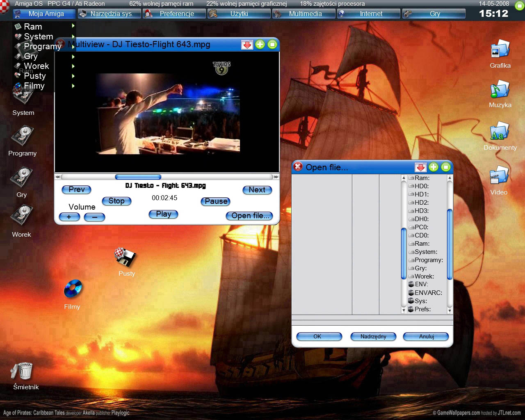Open the Video folder desktop icon
This screenshot has height=420, width=525.
pyautogui.click(x=499, y=175)
